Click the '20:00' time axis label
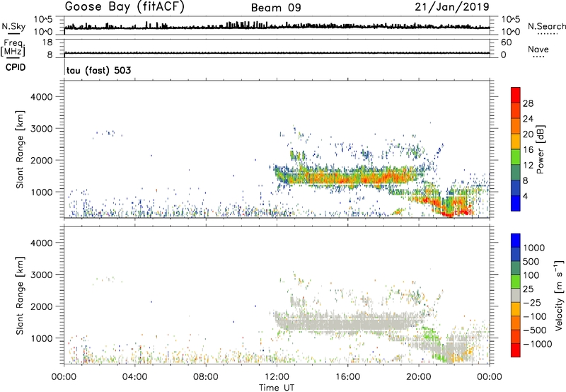566x392 pixels. point(419,377)
